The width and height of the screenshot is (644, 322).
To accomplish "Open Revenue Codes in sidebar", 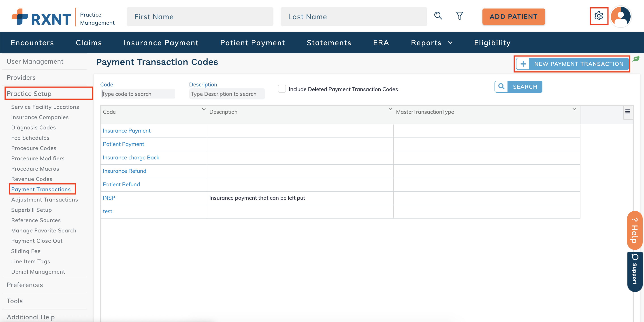I will click(x=32, y=179).
